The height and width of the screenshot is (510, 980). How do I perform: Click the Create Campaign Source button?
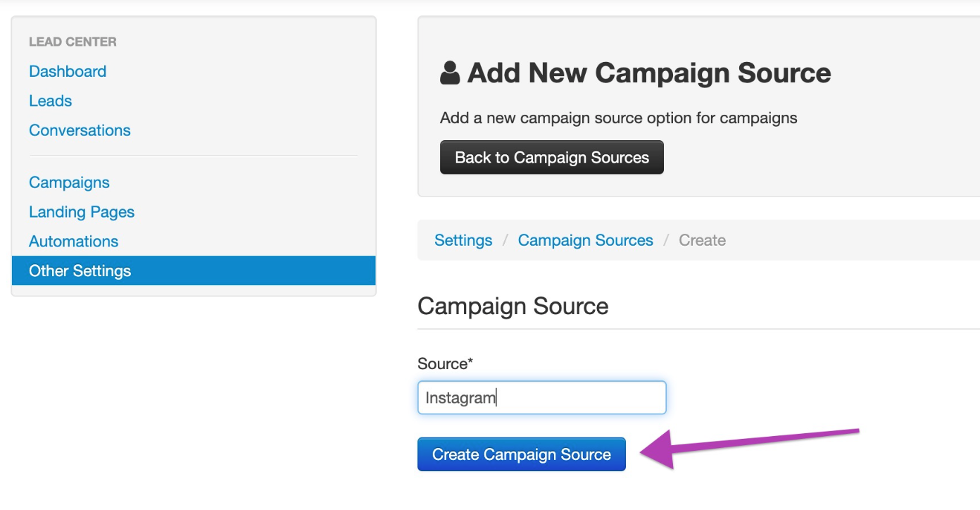(522, 454)
